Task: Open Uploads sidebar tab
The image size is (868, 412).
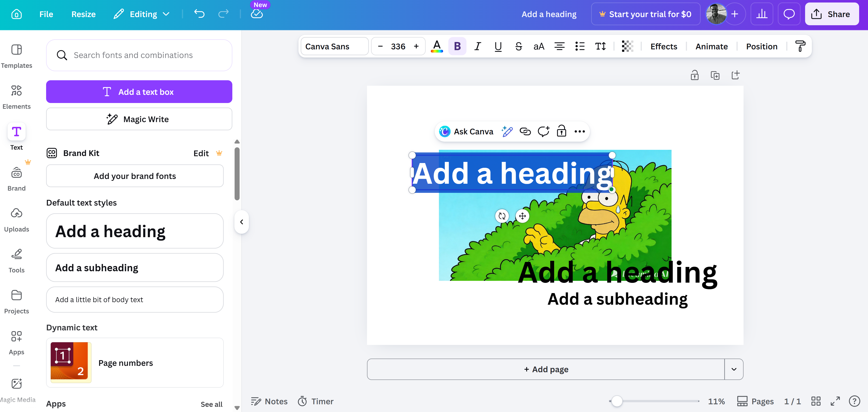Action: [17, 220]
